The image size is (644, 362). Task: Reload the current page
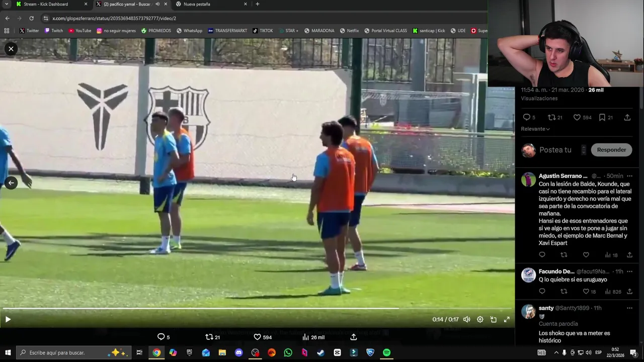(x=31, y=18)
